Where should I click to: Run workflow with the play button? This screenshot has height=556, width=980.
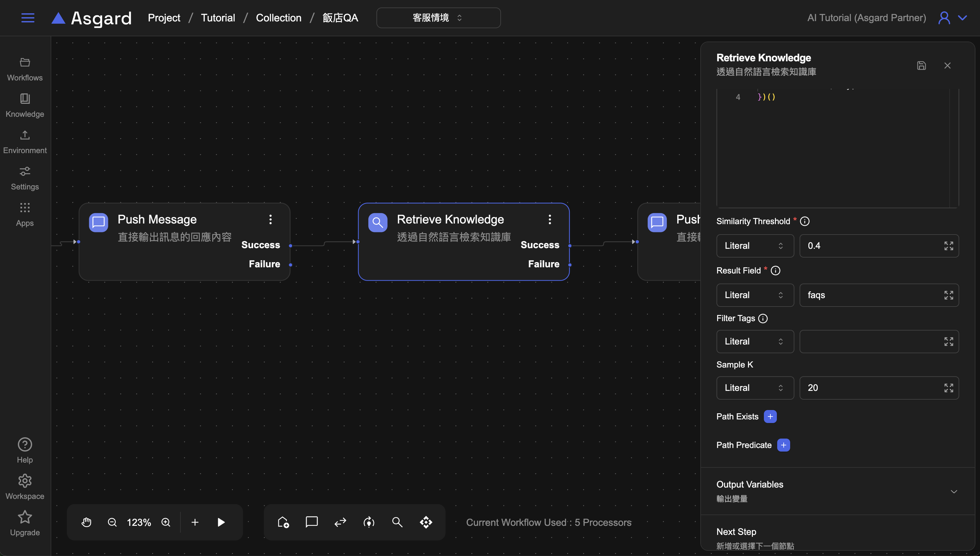(x=221, y=522)
